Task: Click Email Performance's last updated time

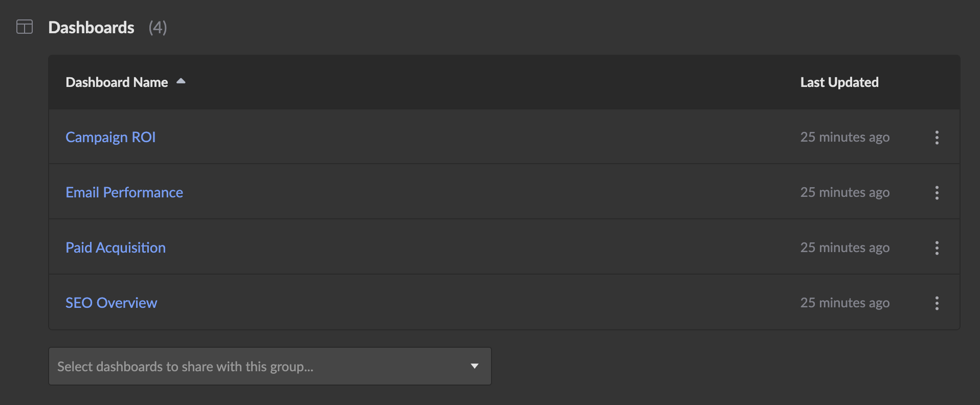Action: coord(844,192)
